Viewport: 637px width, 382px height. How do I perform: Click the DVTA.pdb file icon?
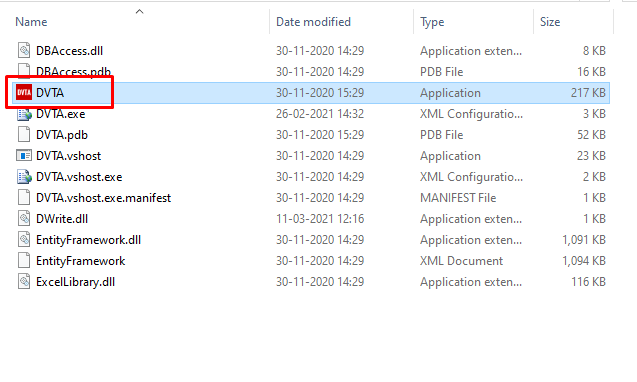click(x=24, y=135)
